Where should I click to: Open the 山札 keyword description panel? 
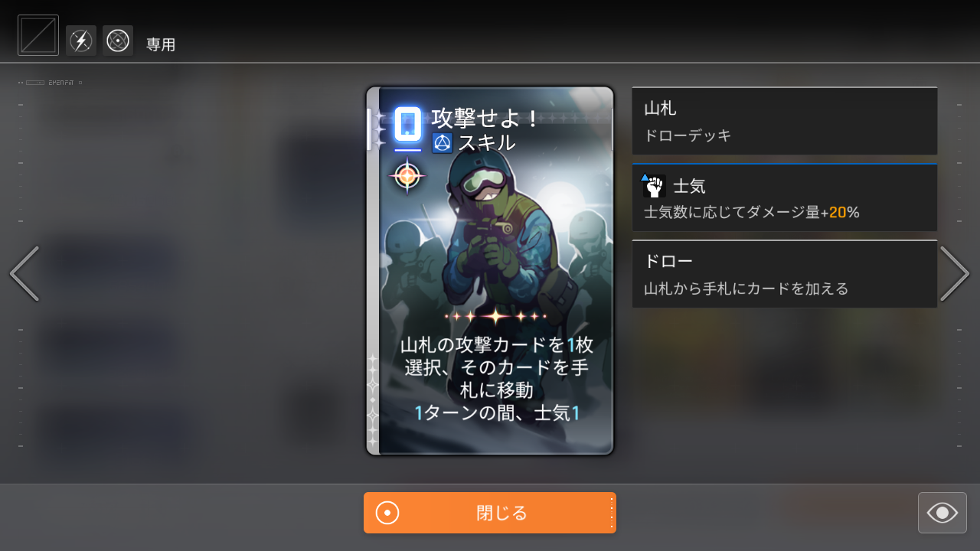pyautogui.click(x=785, y=121)
